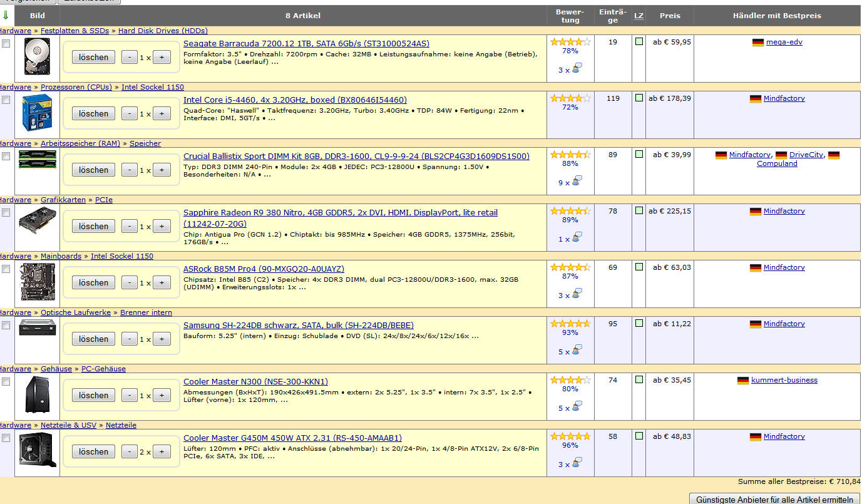862x504 pixels.
Task: Click review icon for Samsung SH-224DB
Action: click(577, 350)
